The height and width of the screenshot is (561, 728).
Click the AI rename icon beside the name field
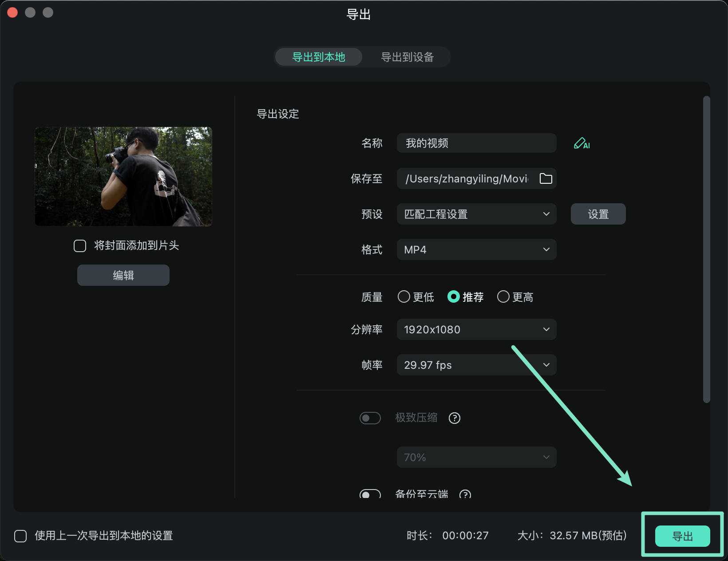[582, 143]
